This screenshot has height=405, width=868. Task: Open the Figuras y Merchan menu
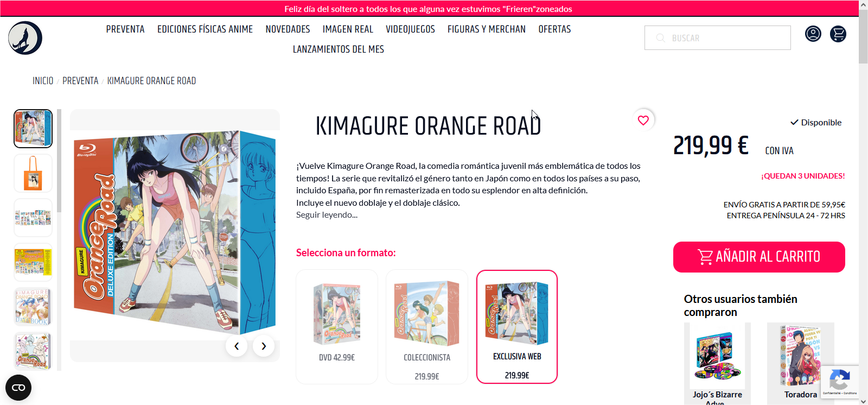pyautogui.click(x=487, y=29)
